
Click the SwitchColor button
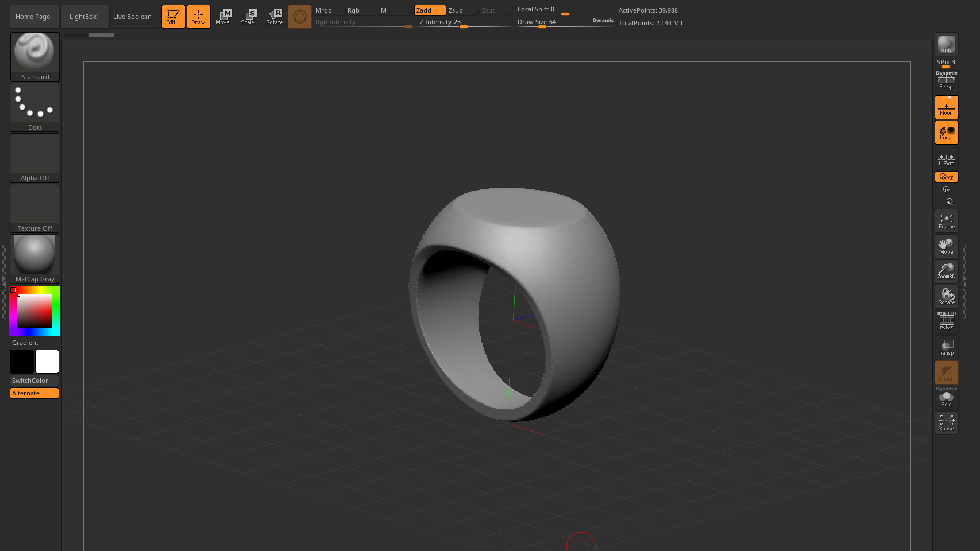coord(34,381)
